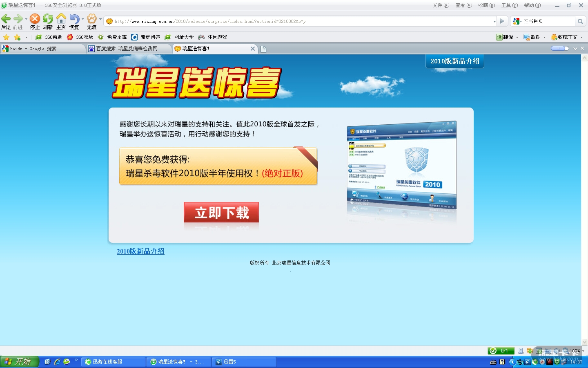
Task: Refresh the page with 刷新
Action: pyautogui.click(x=48, y=21)
